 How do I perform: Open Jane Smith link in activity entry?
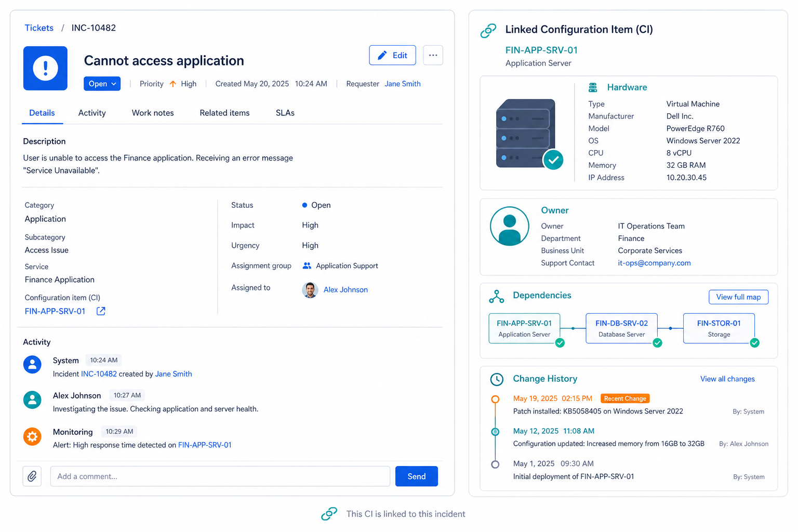click(174, 374)
